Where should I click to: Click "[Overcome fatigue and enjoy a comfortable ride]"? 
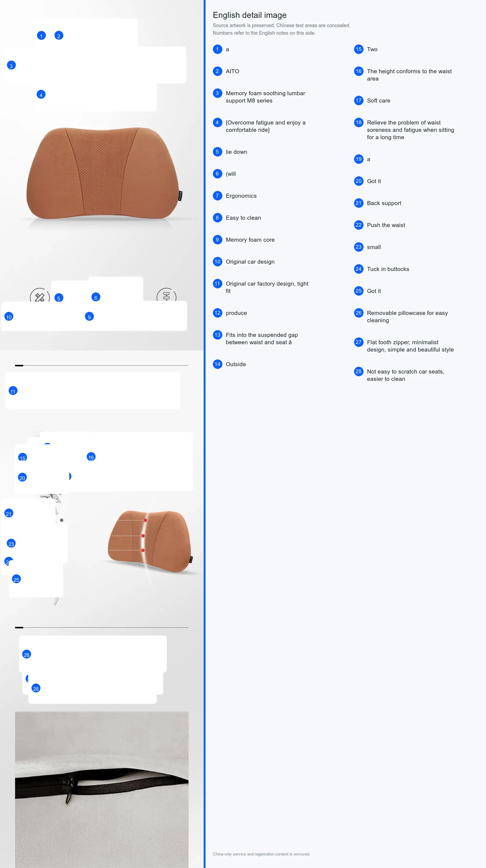coord(266,126)
